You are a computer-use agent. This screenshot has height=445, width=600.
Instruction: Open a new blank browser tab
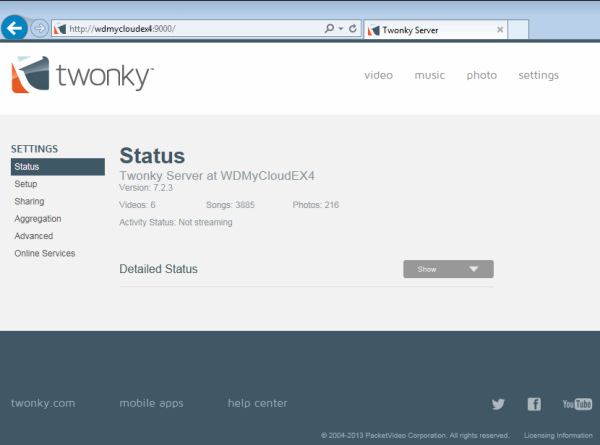(x=518, y=30)
